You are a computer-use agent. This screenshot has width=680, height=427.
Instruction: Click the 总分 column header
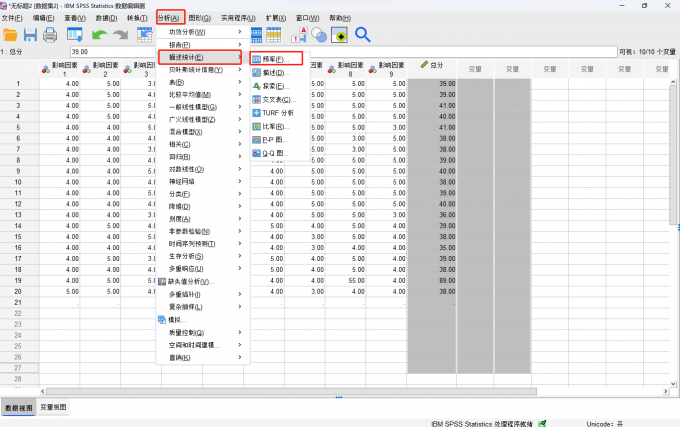coord(432,69)
